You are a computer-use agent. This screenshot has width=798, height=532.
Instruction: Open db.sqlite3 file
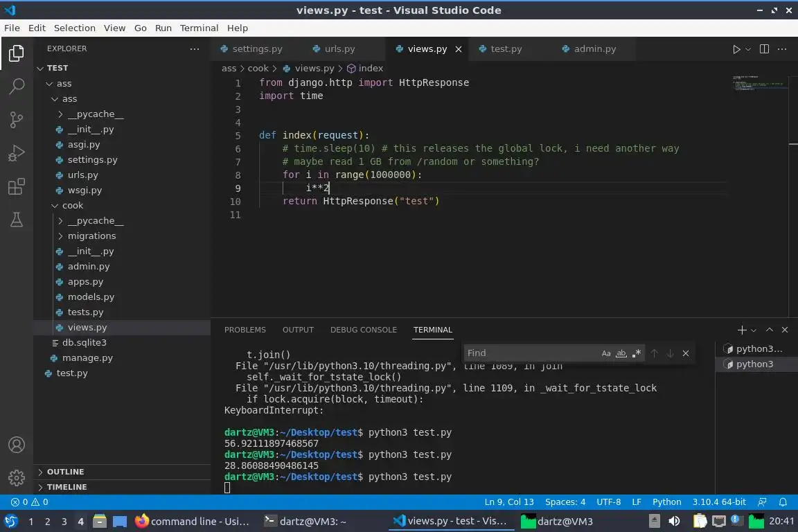click(x=85, y=343)
